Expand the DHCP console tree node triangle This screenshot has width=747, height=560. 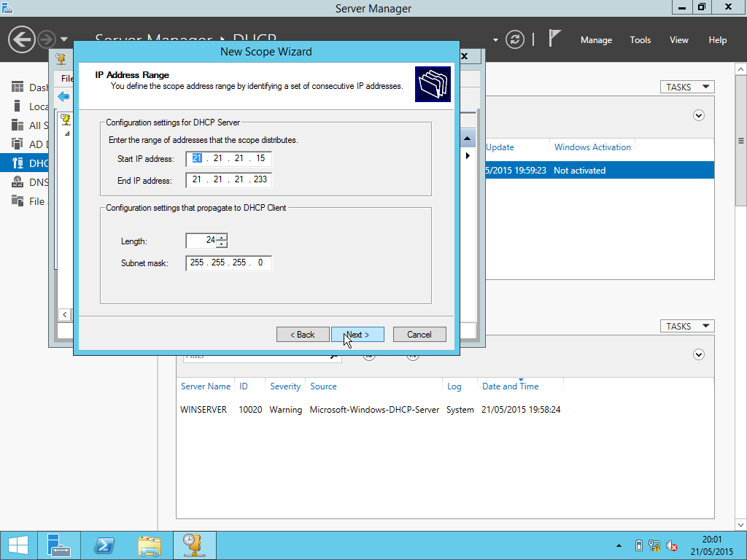tap(67, 134)
